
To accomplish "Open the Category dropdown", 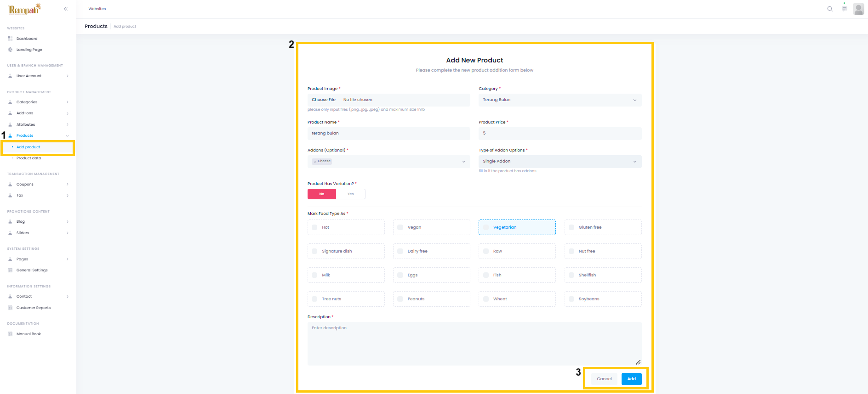I will (560, 100).
